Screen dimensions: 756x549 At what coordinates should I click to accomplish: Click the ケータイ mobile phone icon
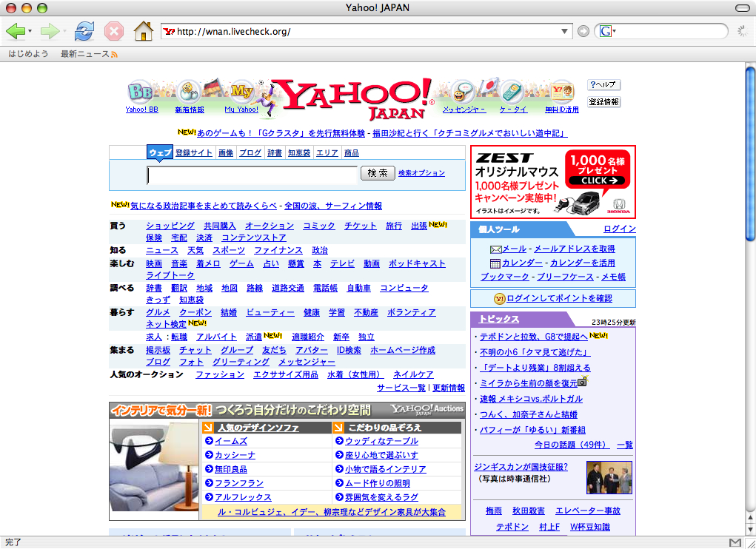click(512, 92)
